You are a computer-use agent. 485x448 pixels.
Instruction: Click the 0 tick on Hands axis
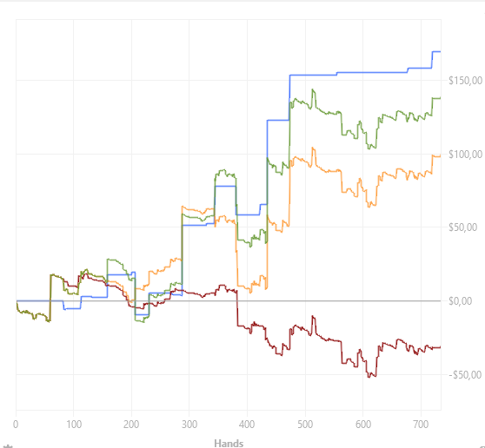pos(16,425)
